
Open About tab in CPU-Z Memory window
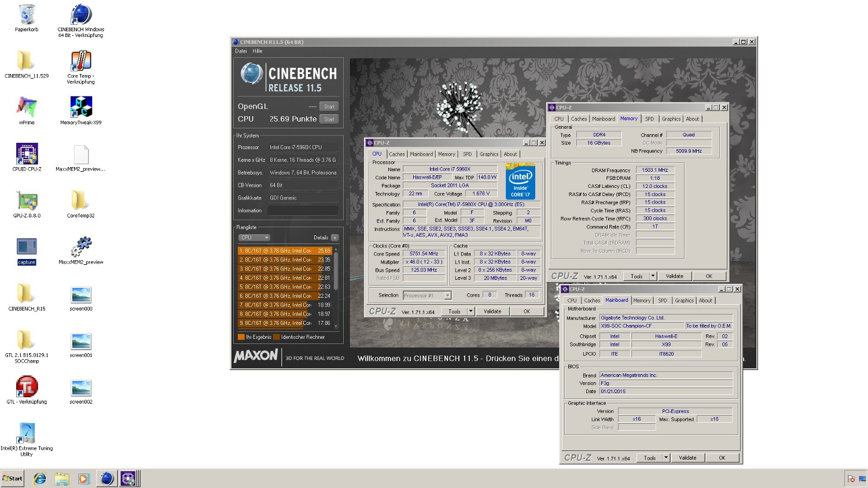693,119
